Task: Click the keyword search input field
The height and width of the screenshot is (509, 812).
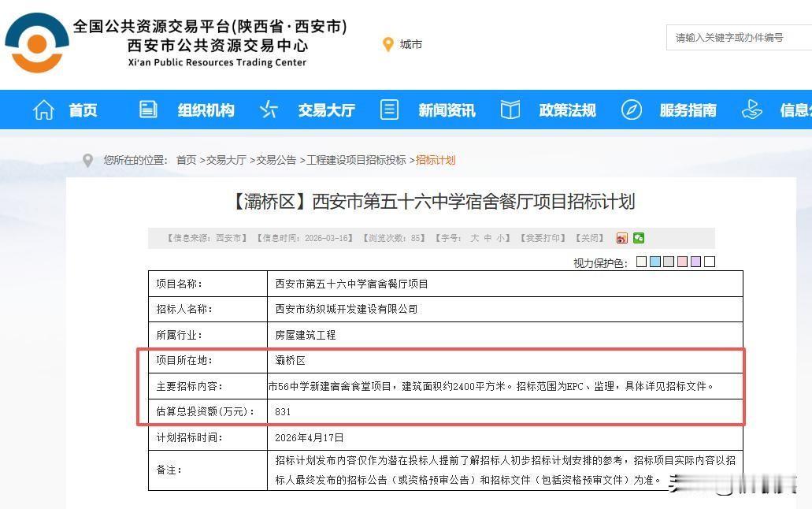Action: click(x=736, y=37)
